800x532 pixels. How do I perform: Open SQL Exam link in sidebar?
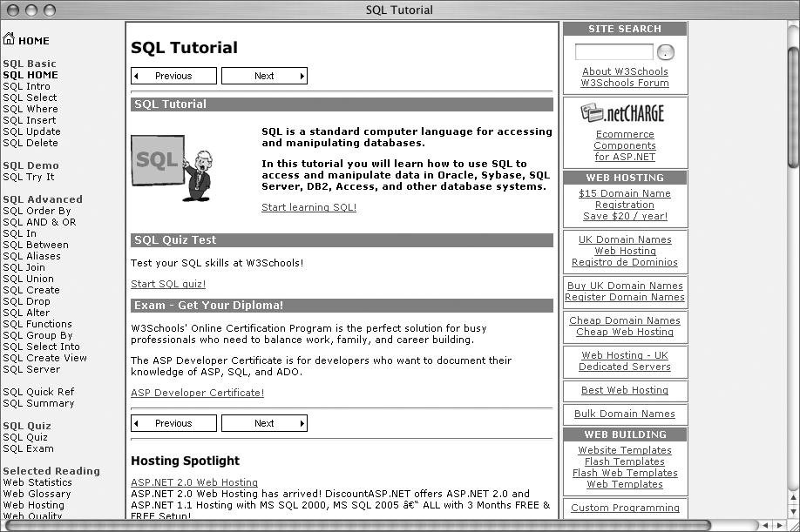28,448
